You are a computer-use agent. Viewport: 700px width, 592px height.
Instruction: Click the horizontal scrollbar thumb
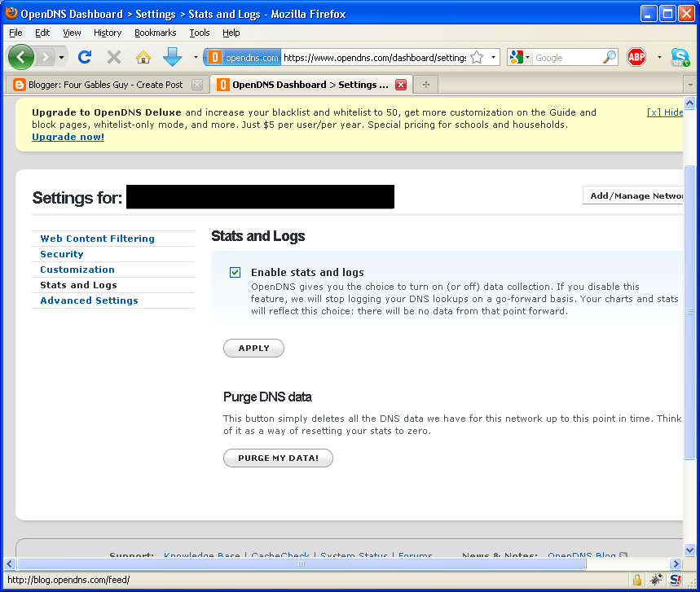tap(302, 563)
